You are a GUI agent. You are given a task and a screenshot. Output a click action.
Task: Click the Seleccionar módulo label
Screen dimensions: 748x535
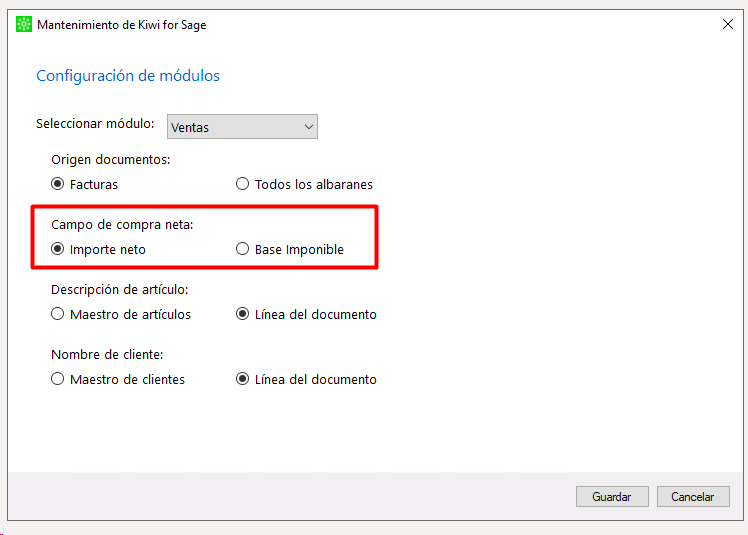click(95, 124)
